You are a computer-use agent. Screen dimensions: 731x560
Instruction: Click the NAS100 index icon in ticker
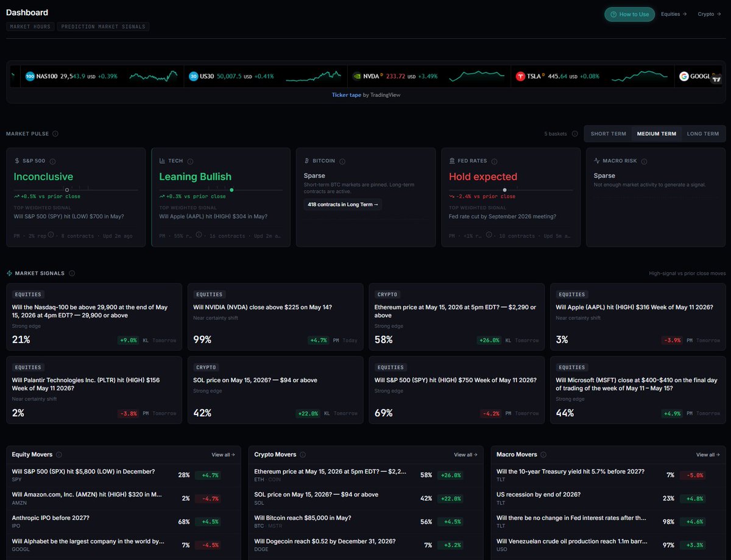point(30,76)
